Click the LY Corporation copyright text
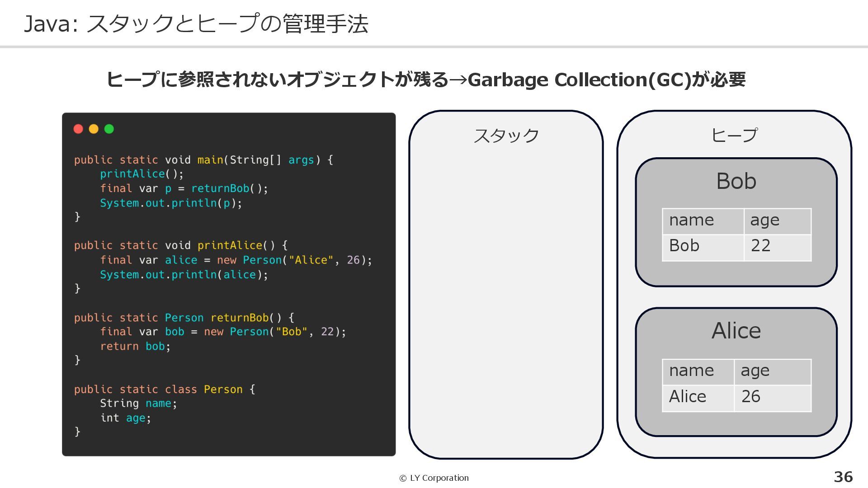Screen dimensions: 868x488 [434, 478]
